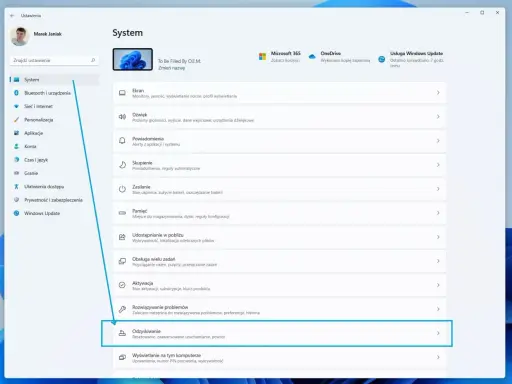Screen dimensions: 512x384
Task: Click the Microsoft 365 logo icon
Action: 263,56
